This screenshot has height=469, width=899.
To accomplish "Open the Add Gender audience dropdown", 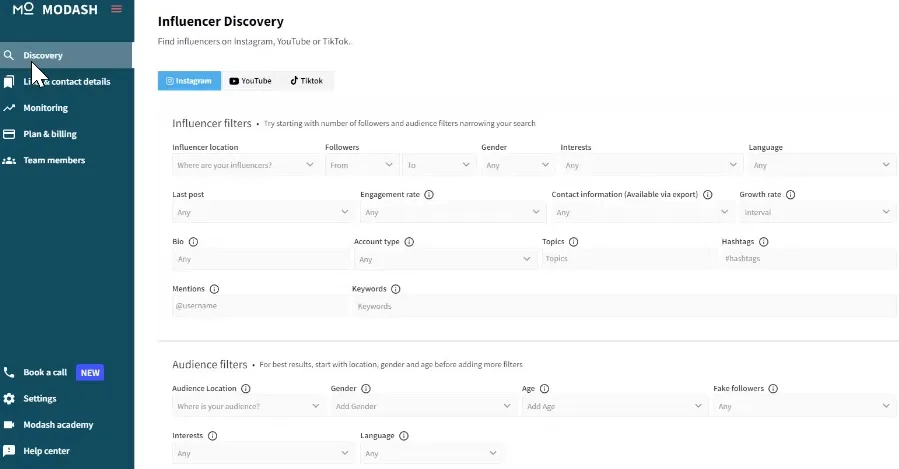I will 424,406.
